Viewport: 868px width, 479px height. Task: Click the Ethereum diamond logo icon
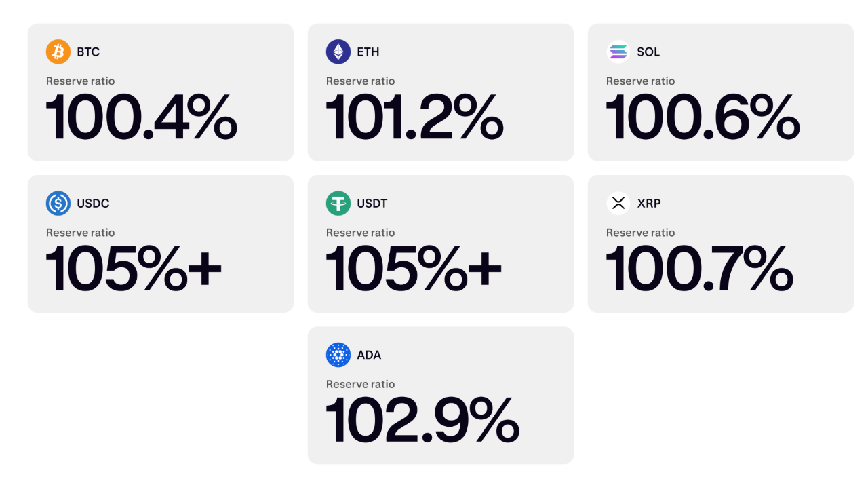338,52
